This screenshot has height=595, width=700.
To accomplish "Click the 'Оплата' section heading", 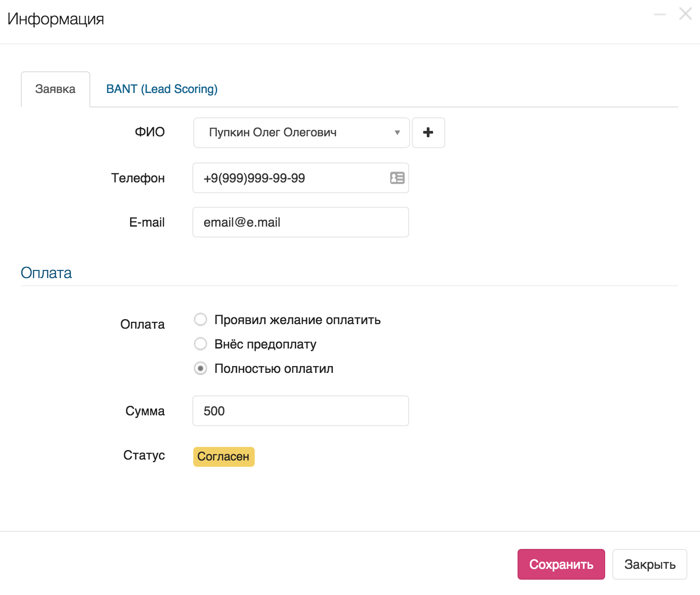I will tap(46, 273).
